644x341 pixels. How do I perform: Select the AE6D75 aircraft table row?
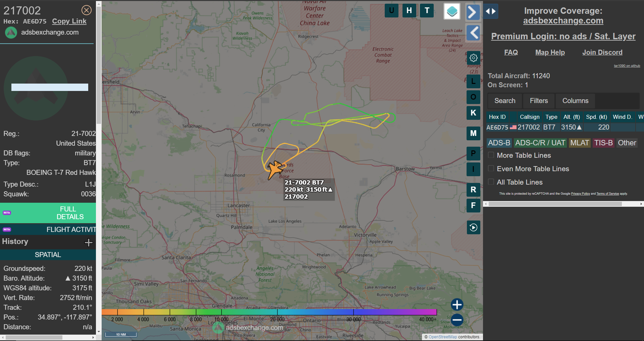coord(565,127)
